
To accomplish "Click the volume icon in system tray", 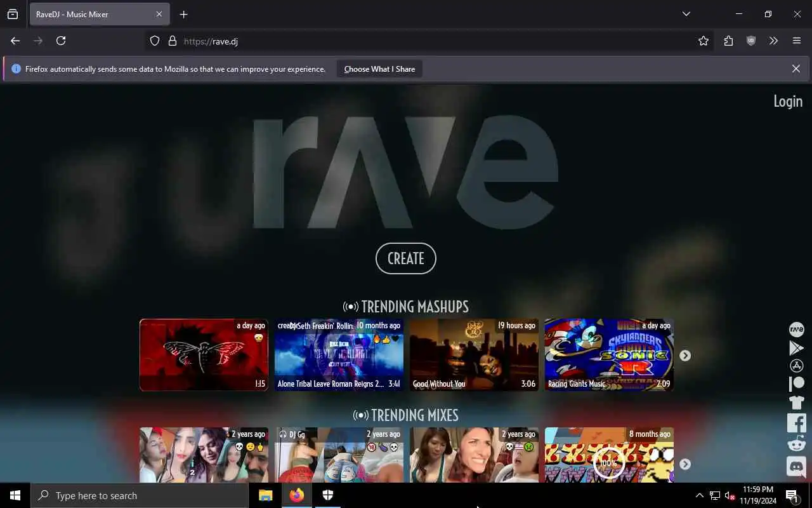I will (x=730, y=495).
